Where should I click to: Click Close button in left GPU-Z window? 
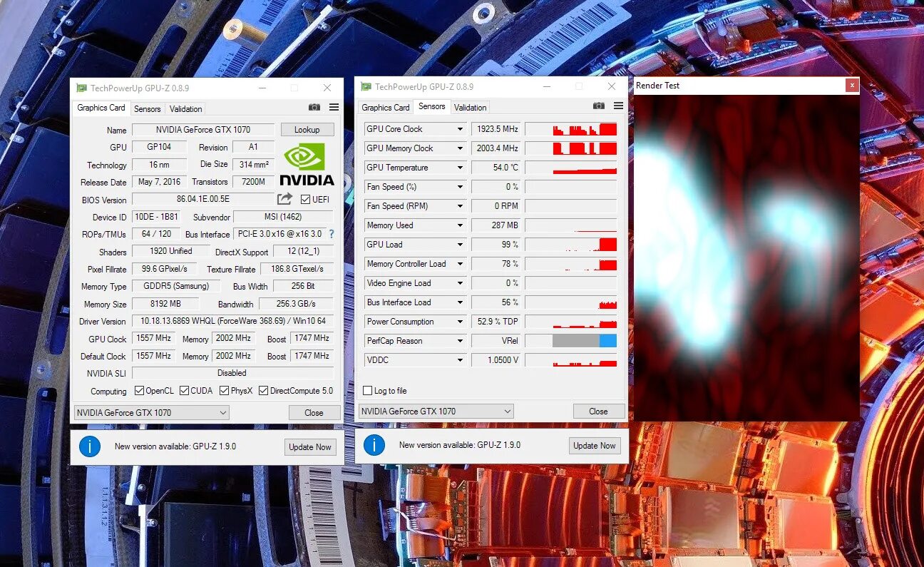[x=314, y=413]
